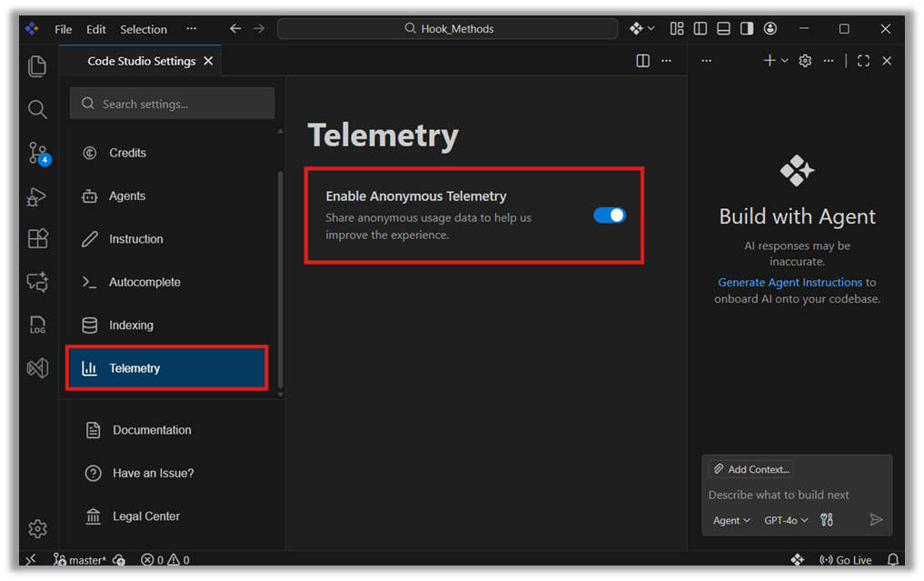Open the chat settings gear
Viewport: 924px width, 581px height.
click(804, 60)
